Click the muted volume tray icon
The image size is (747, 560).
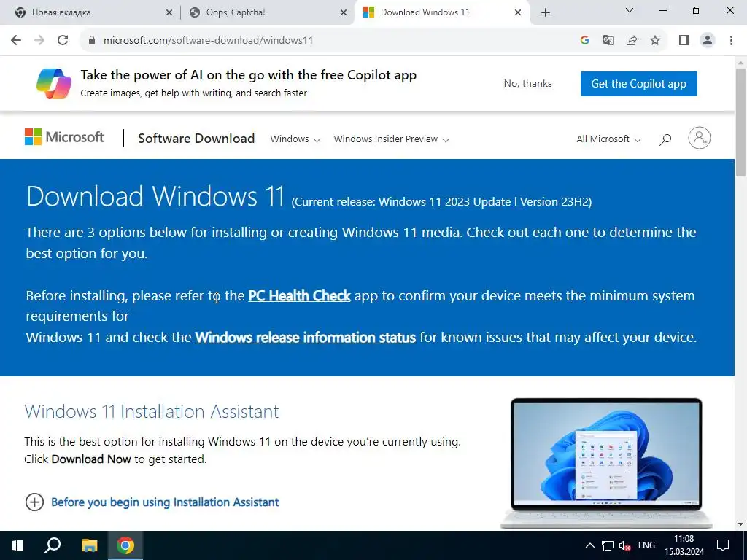click(624, 545)
